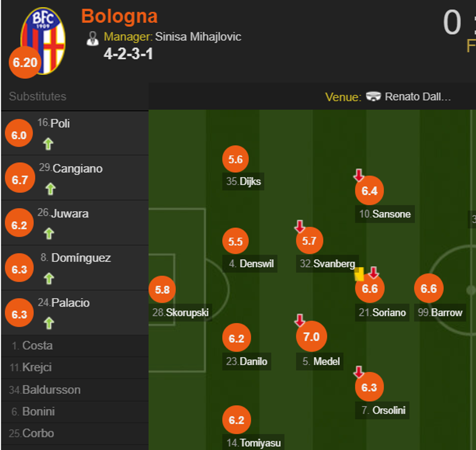This screenshot has height=450, width=476.
Task: Select unused substitute Krejci
Action: pos(37,367)
